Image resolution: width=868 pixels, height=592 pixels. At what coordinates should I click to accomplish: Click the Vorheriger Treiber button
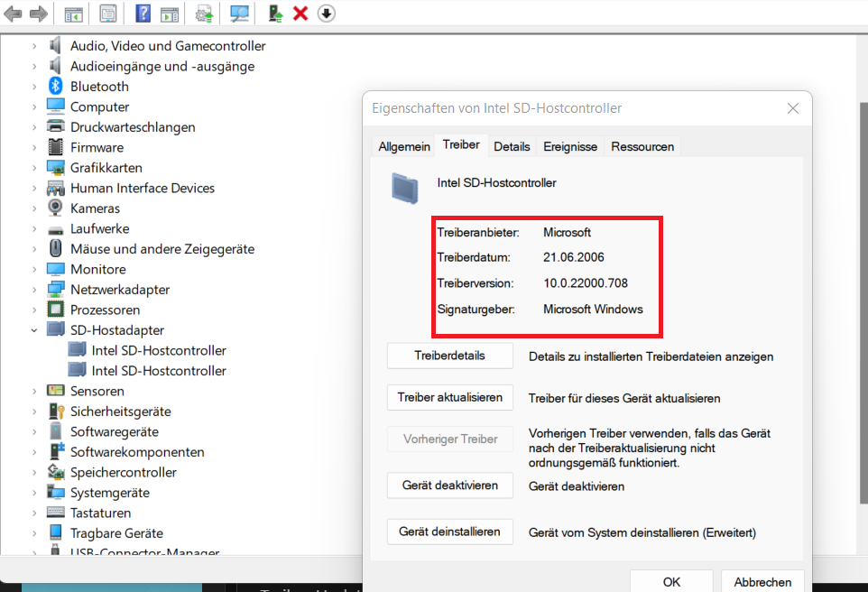pos(450,439)
